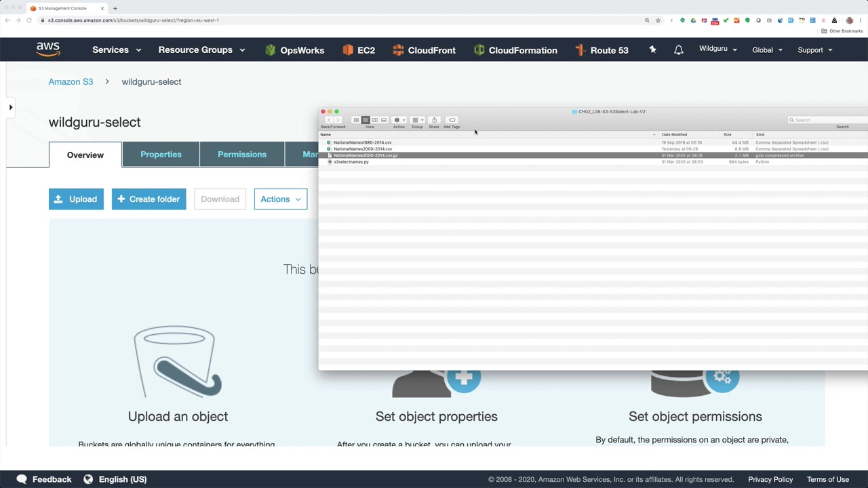Switch Finder to icon view
Viewport: 868px width, 488px height.
coord(356,120)
